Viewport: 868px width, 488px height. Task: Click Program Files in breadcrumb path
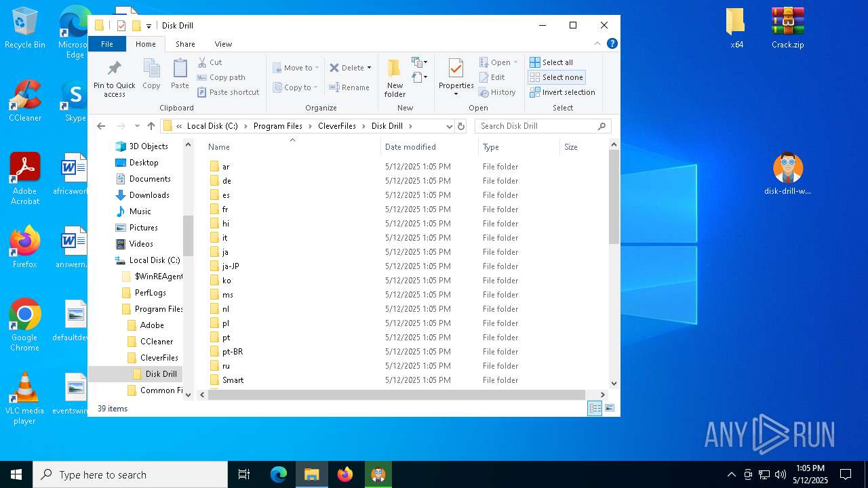(x=278, y=126)
